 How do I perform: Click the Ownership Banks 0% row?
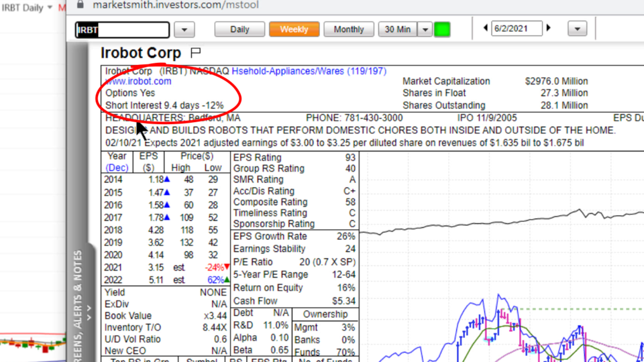(x=325, y=340)
